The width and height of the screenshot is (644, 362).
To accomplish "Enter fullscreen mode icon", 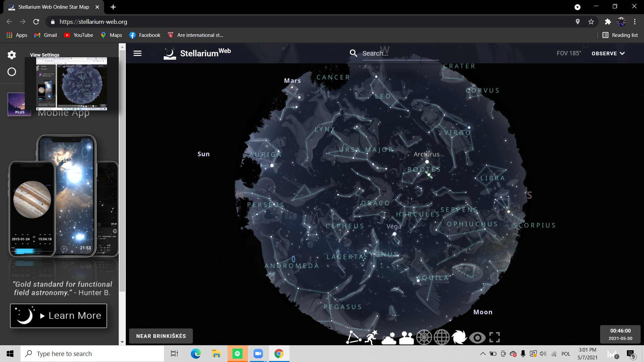I will click(494, 337).
